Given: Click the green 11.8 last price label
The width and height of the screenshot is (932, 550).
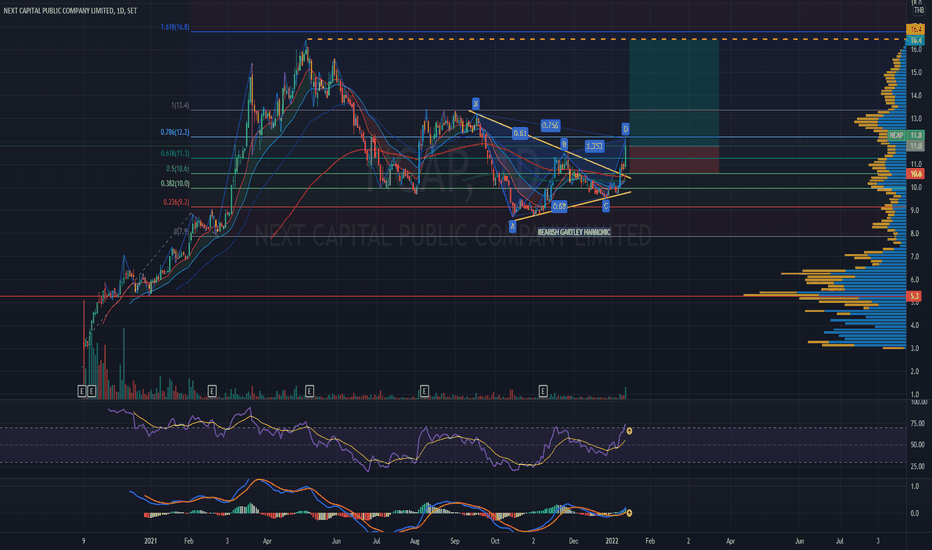Looking at the screenshot, I should [916, 135].
